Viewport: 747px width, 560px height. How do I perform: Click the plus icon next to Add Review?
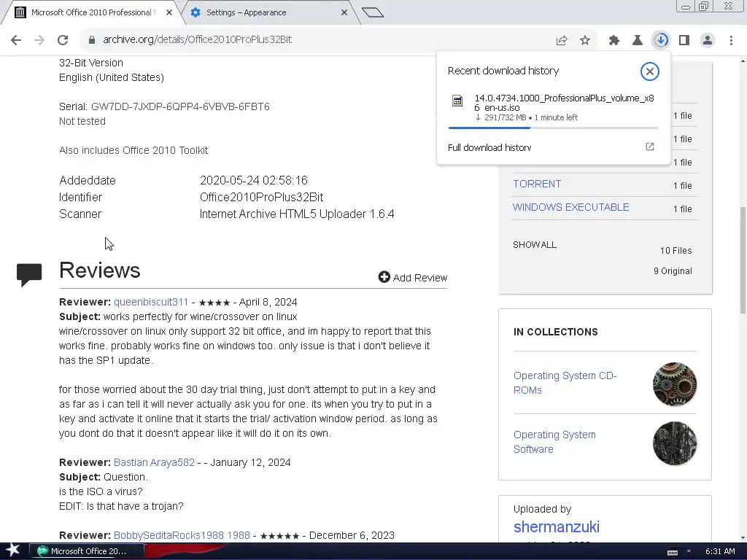(x=384, y=277)
